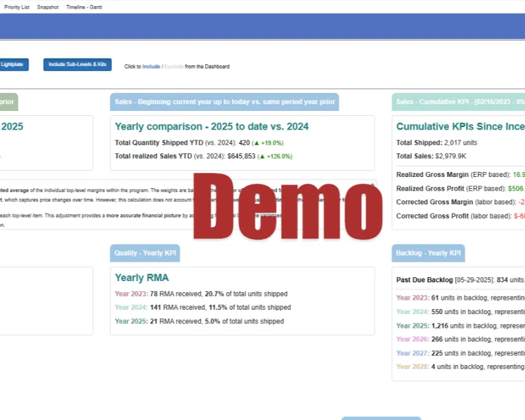Select the Year 2024 RMA row
Image resolution: width=525 pixels, height=420 pixels.
[x=202, y=308]
